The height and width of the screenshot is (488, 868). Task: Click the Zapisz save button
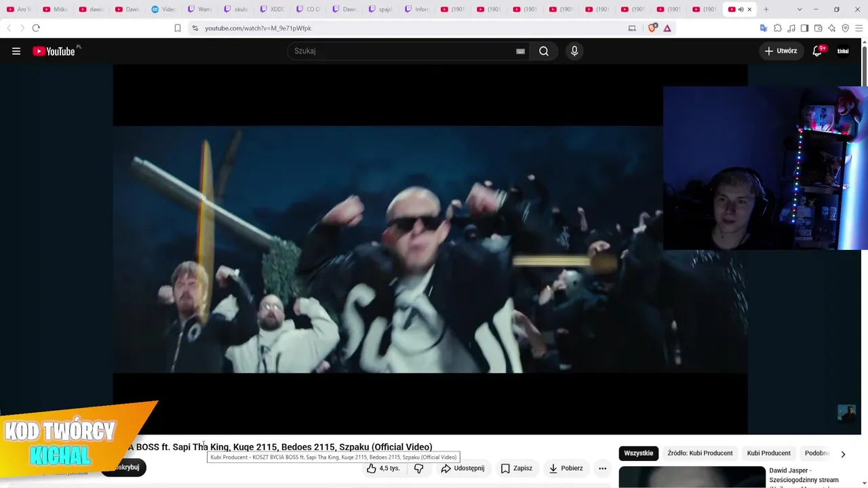(517, 468)
